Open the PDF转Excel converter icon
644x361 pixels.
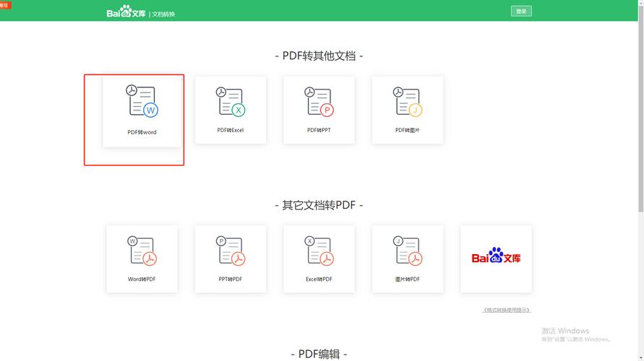tap(231, 102)
